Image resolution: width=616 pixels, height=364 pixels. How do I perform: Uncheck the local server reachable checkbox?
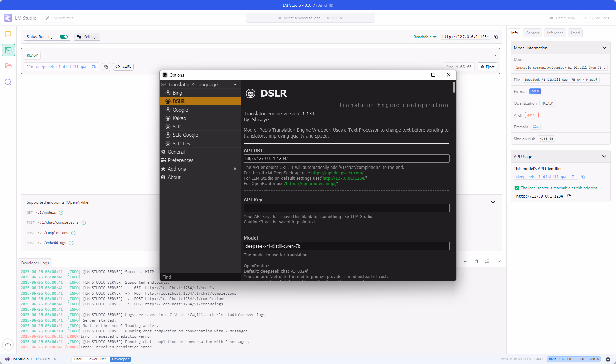[516, 188]
